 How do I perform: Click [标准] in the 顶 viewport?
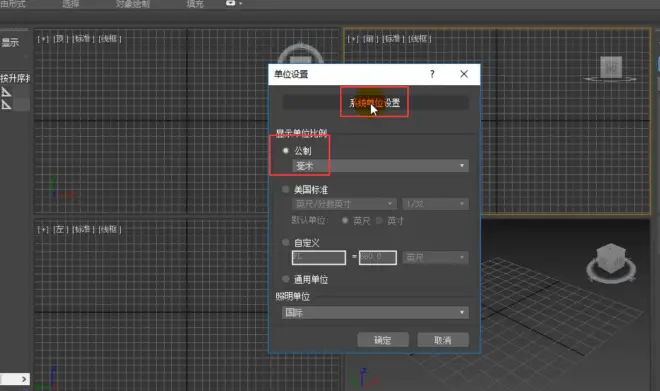(83, 39)
